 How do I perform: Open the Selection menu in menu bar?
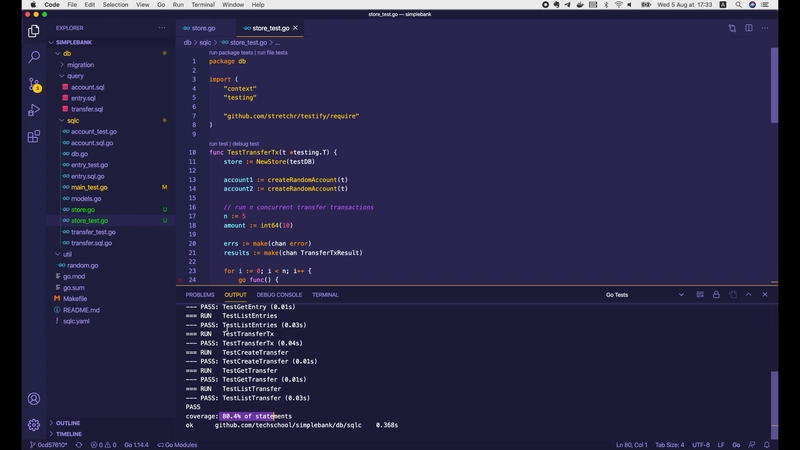[x=115, y=5]
